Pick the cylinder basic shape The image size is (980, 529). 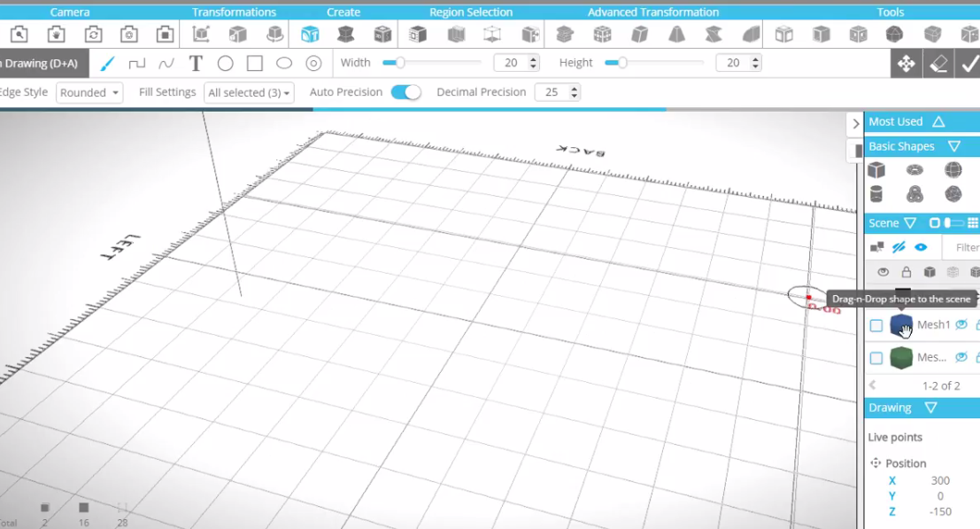(876, 194)
